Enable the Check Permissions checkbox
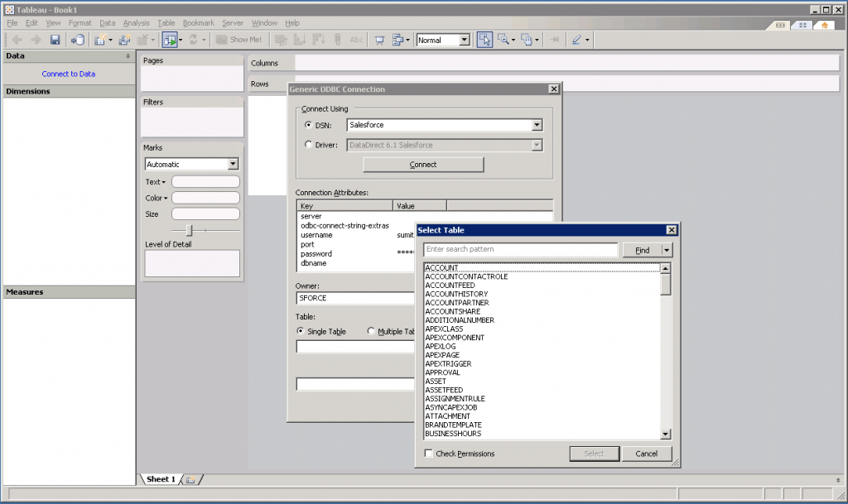This screenshot has width=848, height=504. (x=428, y=454)
